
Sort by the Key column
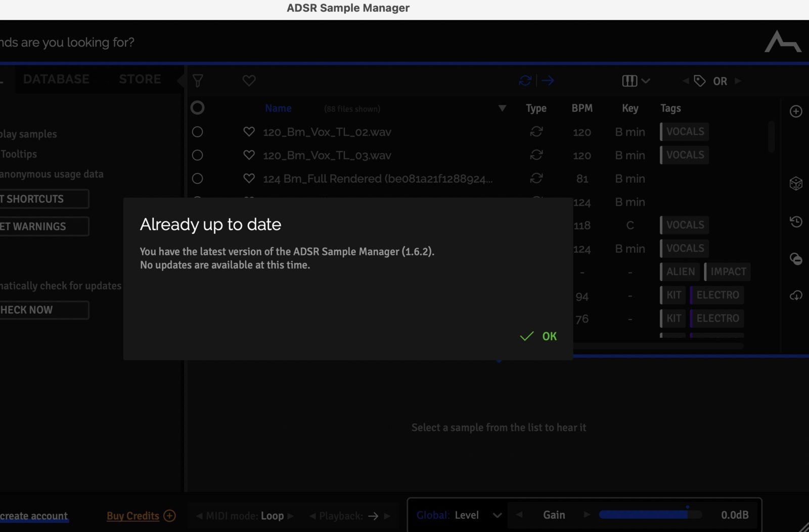(630, 108)
